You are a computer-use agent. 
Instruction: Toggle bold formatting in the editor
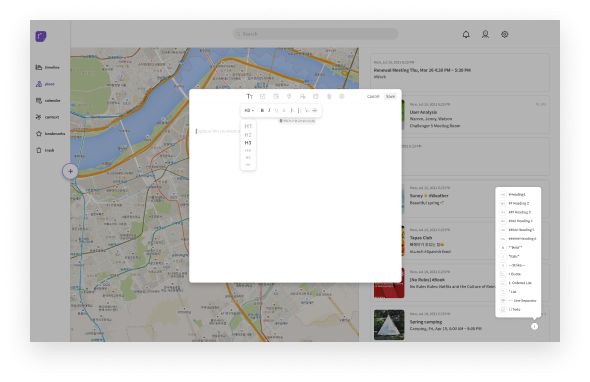pyautogui.click(x=262, y=110)
